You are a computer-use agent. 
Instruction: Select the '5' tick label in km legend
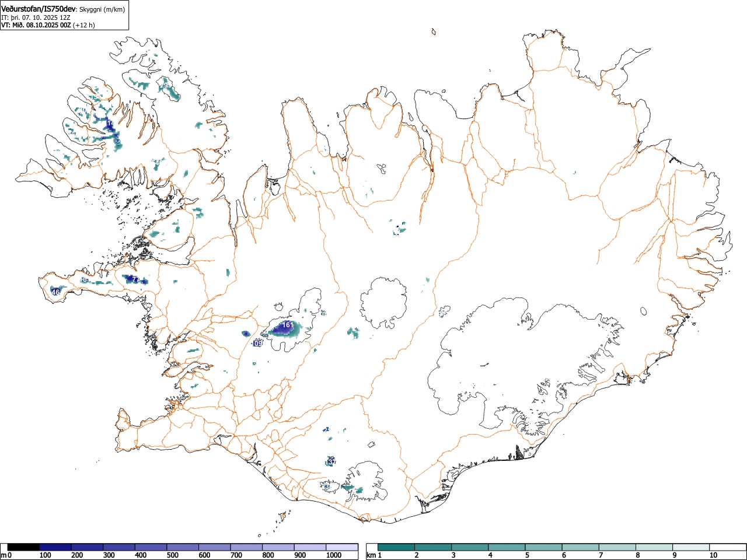526,555
